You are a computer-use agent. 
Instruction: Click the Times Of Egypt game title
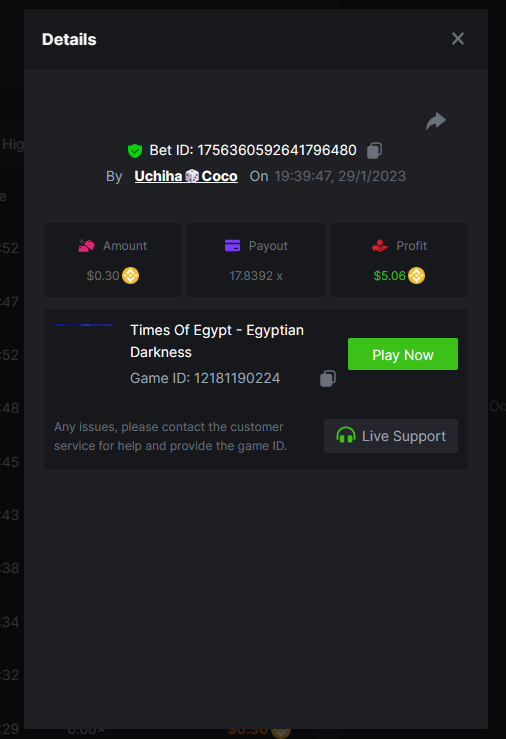(217, 341)
